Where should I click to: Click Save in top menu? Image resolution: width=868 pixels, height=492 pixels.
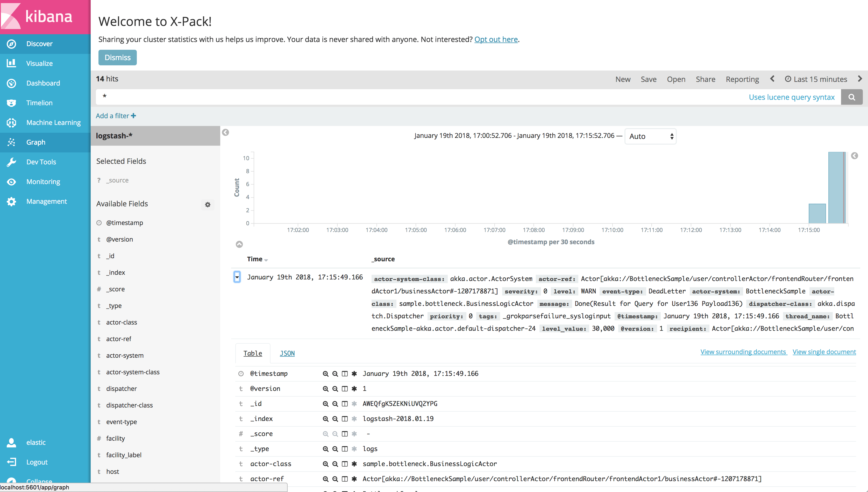[x=649, y=79]
